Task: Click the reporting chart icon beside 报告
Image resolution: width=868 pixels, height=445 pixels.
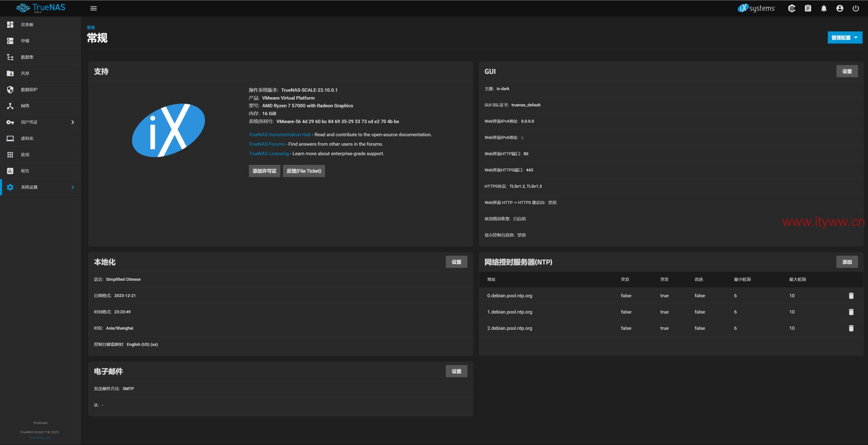Action: coord(10,171)
